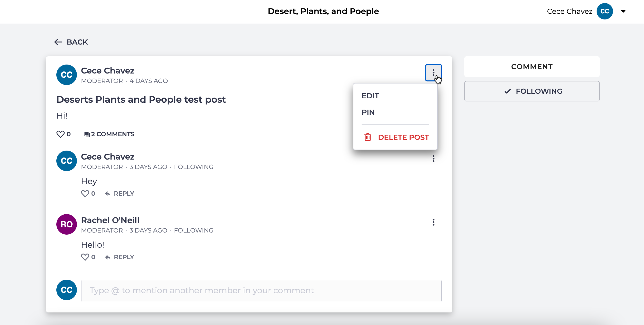Open three-dot menu on Rachel's comment

coord(433,222)
